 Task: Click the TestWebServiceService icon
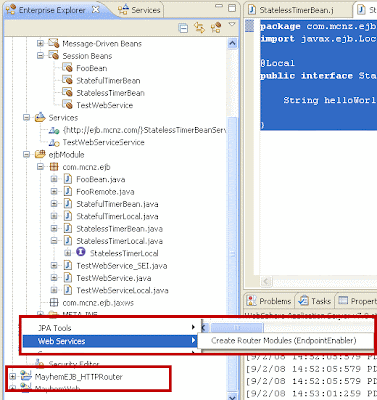[54, 143]
